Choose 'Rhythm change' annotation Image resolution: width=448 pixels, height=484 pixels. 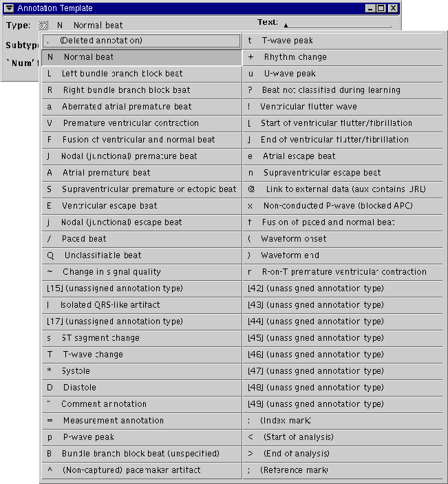(343, 57)
